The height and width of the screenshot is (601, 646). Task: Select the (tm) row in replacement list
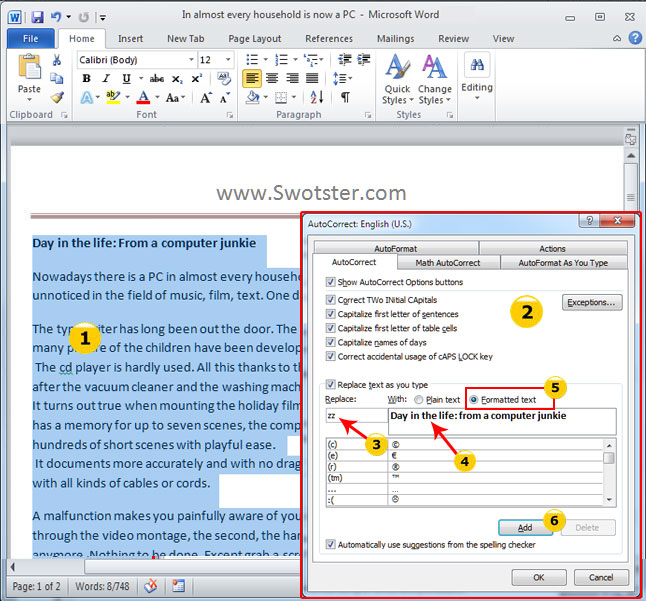point(465,478)
